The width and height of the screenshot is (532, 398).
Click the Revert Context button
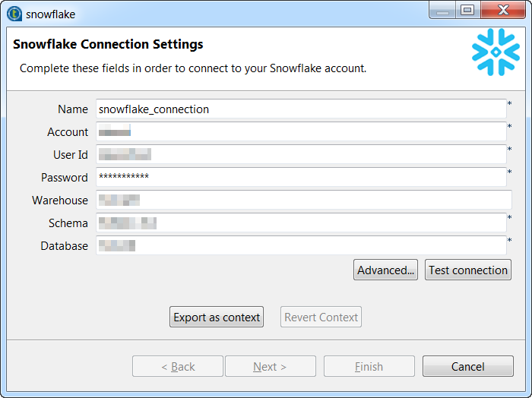[x=321, y=317]
